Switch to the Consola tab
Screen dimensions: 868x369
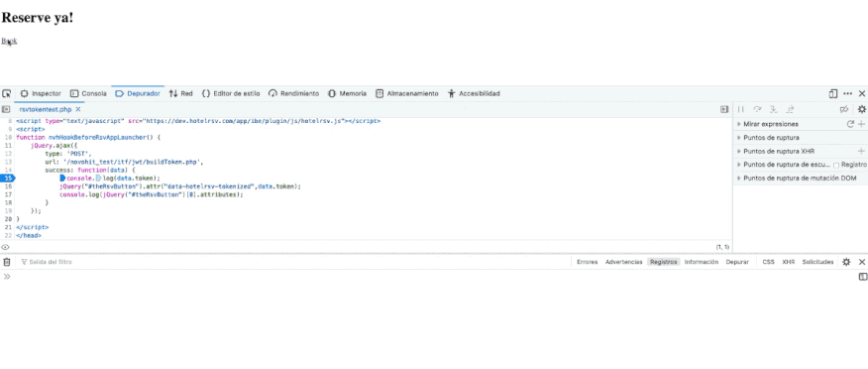pos(88,93)
